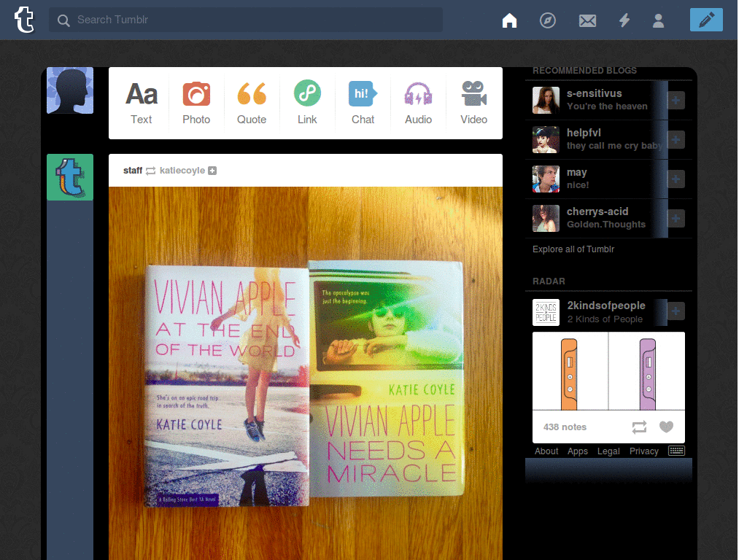Viewport: 747px width, 560px height.
Task: Follow helpfvl with the plus button
Action: (676, 139)
